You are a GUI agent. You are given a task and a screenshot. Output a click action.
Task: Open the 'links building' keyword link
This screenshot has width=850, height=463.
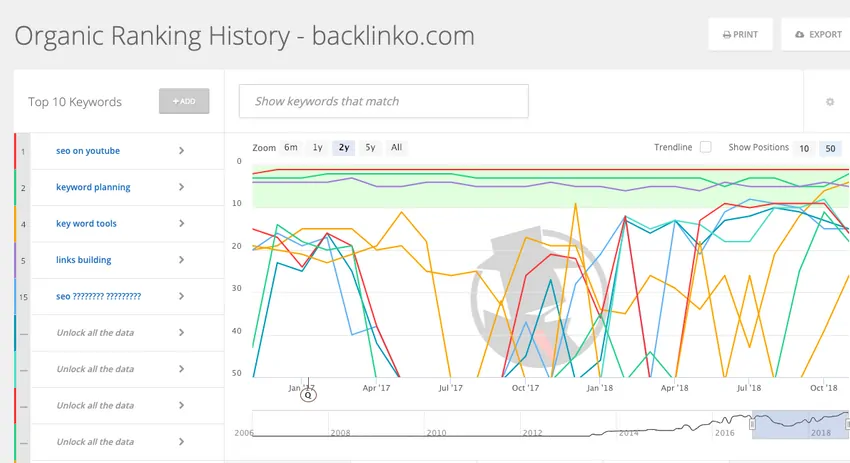click(83, 260)
